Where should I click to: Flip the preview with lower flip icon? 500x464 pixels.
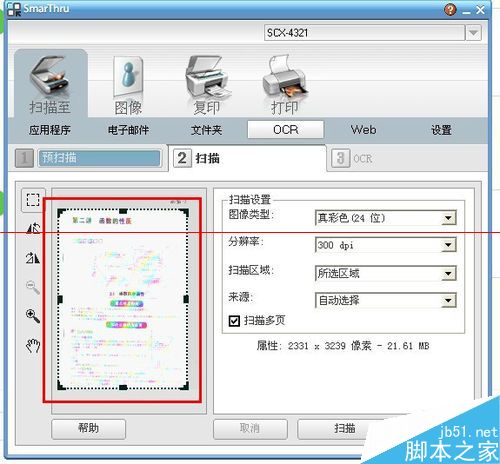point(33,257)
